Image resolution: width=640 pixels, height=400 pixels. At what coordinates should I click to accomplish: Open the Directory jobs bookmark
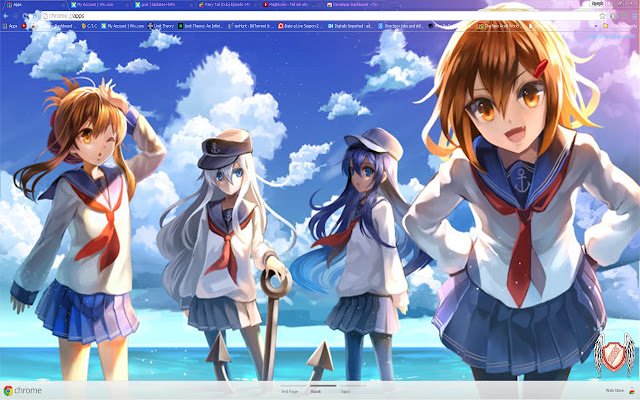tap(401, 26)
